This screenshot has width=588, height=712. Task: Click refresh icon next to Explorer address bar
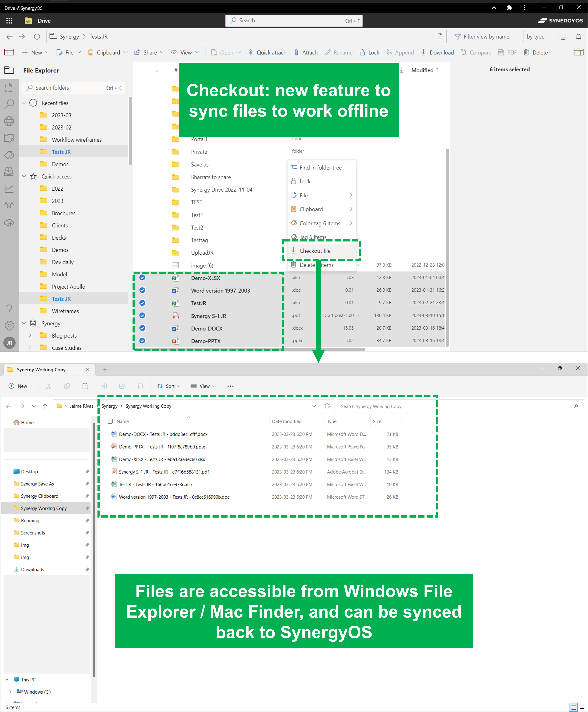point(327,406)
